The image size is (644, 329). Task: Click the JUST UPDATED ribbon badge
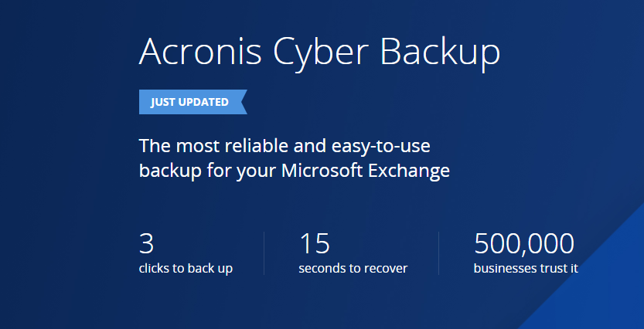(x=190, y=102)
